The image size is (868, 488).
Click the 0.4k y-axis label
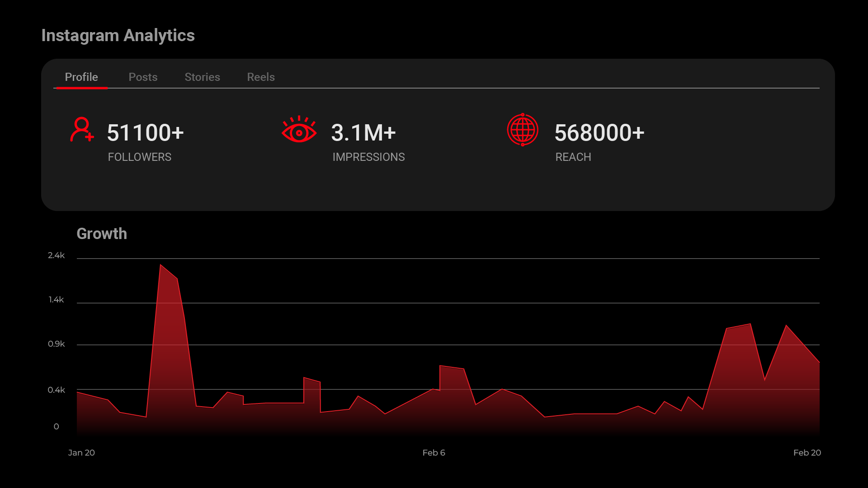(57, 390)
